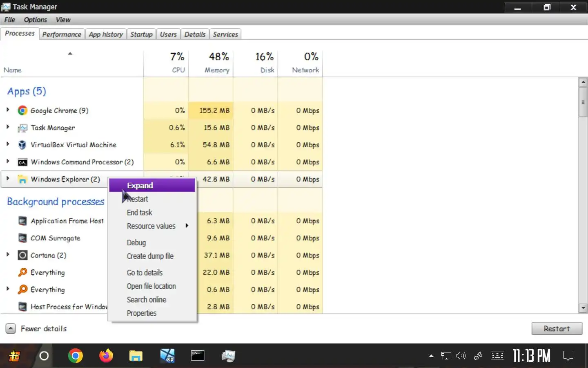The height and width of the screenshot is (368, 588).
Task: Open the View menu
Action: click(63, 20)
